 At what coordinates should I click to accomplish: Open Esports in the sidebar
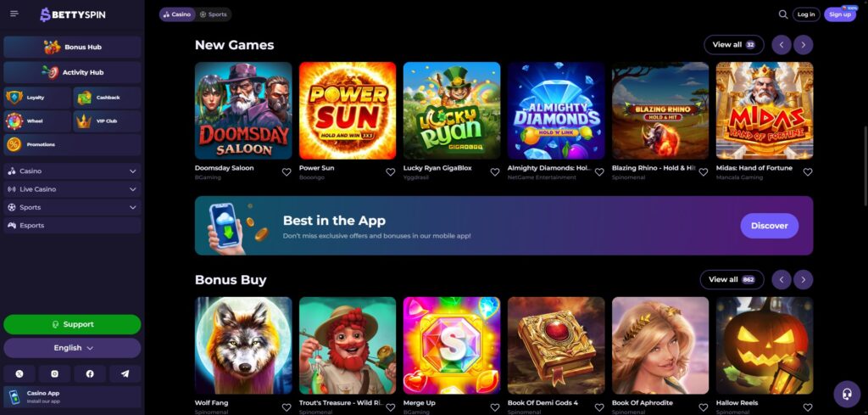(72, 226)
